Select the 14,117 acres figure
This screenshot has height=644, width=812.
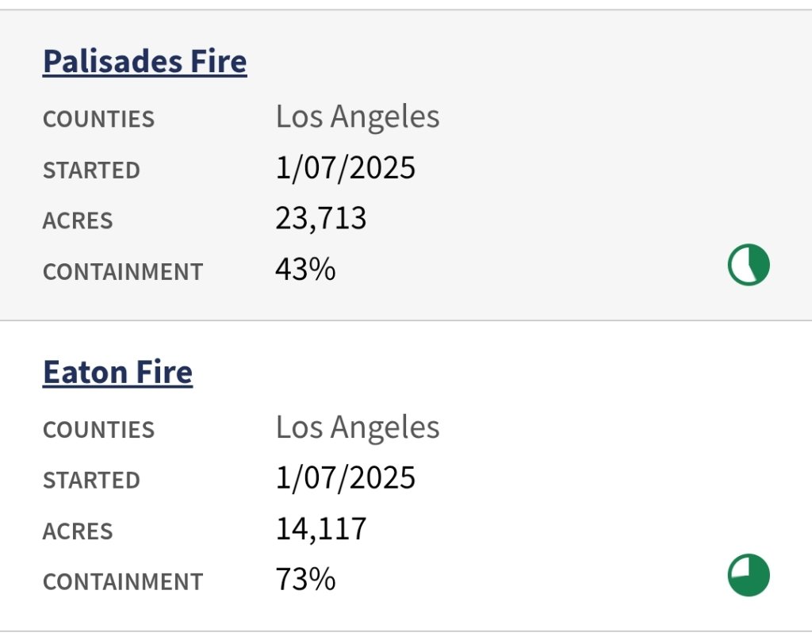point(321,529)
